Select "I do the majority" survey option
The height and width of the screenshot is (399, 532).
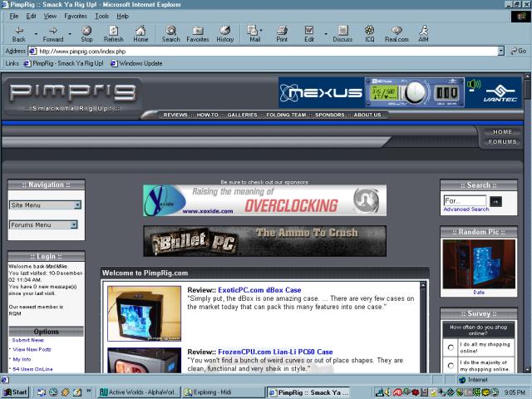click(x=451, y=366)
